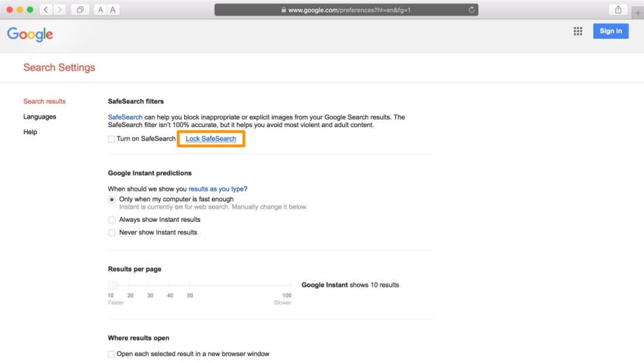Click the address bar URL field
The height and width of the screenshot is (363, 644).
tap(346, 10)
